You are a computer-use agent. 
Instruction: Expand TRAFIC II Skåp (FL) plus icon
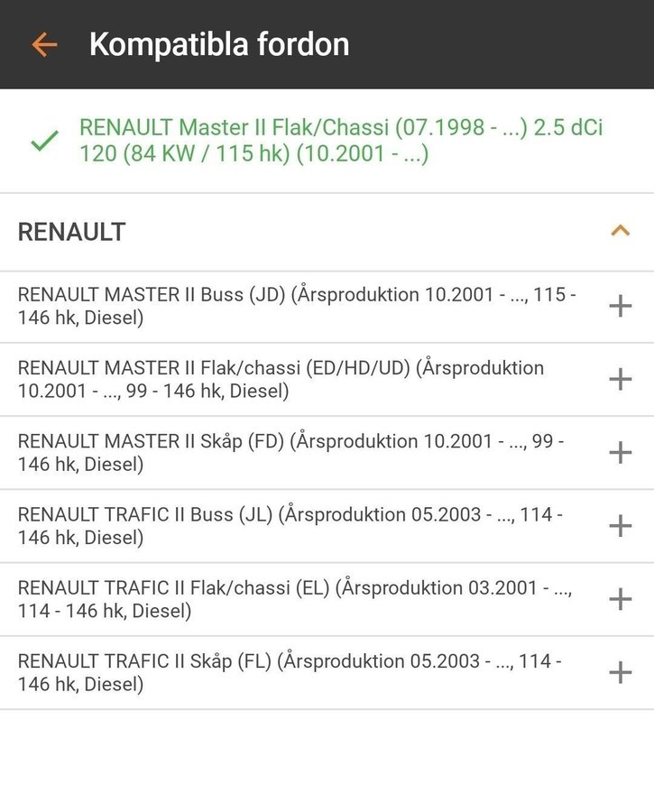[620, 672]
